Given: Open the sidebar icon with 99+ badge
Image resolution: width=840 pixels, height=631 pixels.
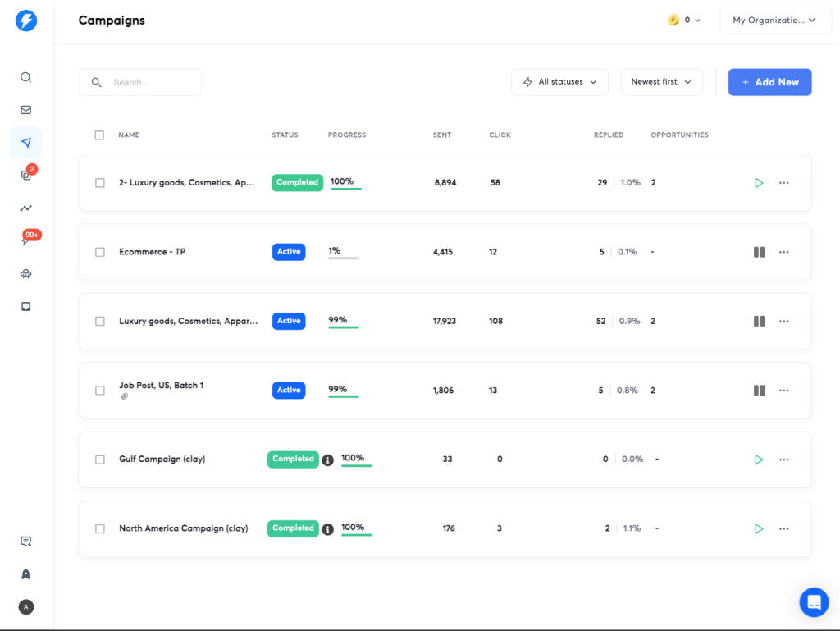Looking at the screenshot, I should 25,240.
